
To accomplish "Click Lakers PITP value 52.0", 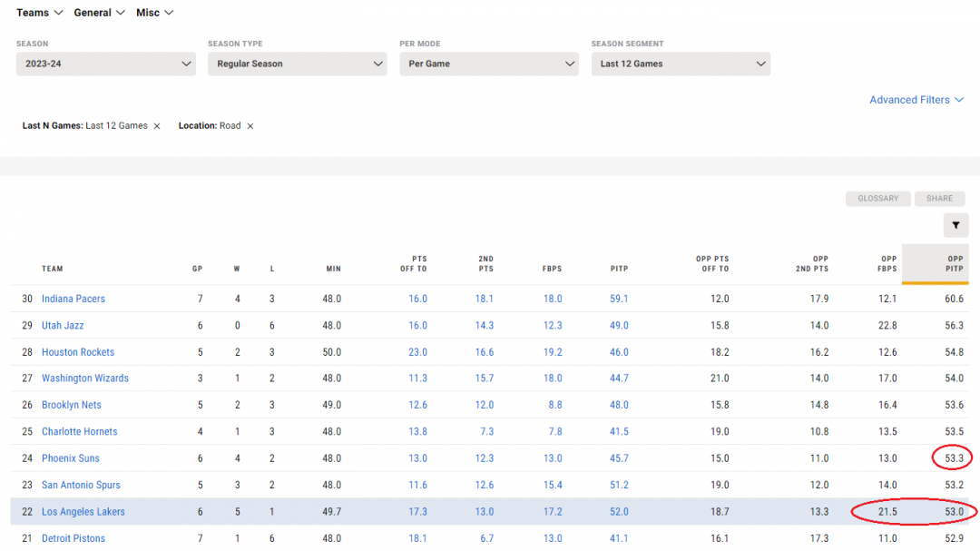I will (x=619, y=512).
